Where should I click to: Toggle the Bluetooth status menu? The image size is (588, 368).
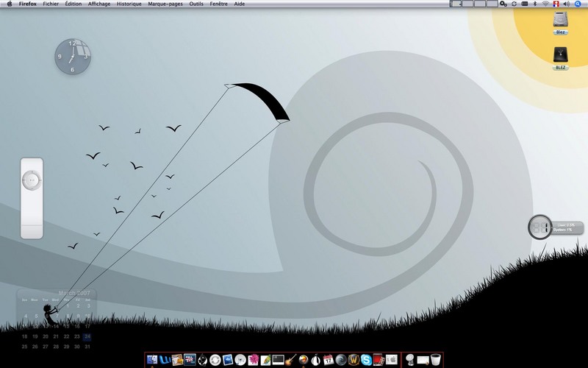coord(535,4)
